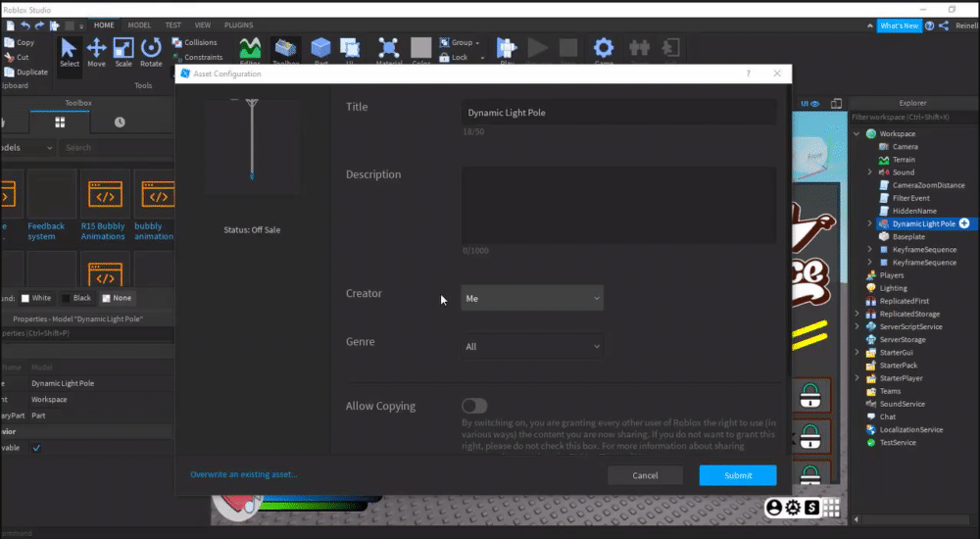Click the plus icon on Dynamic Light Pole
This screenshot has height=539, width=980.
pos(964,223)
